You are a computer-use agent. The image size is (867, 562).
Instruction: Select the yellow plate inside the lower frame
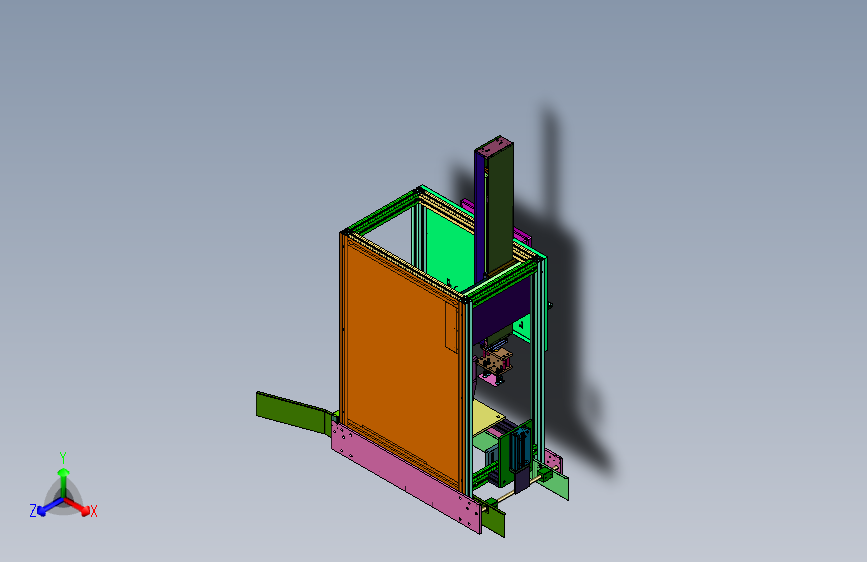coord(487,417)
